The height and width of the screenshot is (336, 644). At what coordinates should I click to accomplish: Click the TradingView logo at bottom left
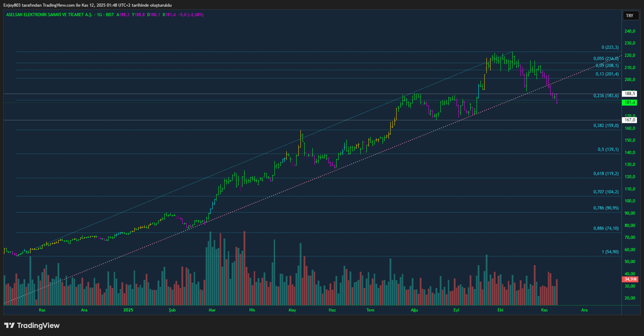[x=32, y=325]
